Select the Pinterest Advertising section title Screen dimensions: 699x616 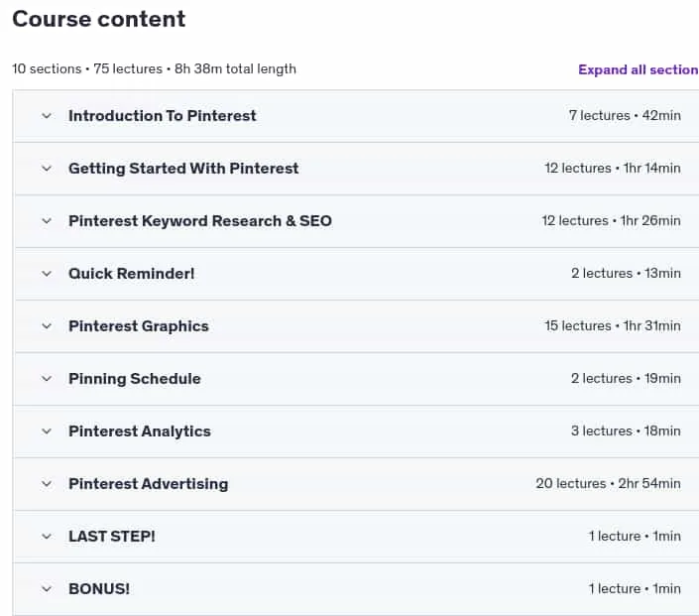click(x=149, y=484)
